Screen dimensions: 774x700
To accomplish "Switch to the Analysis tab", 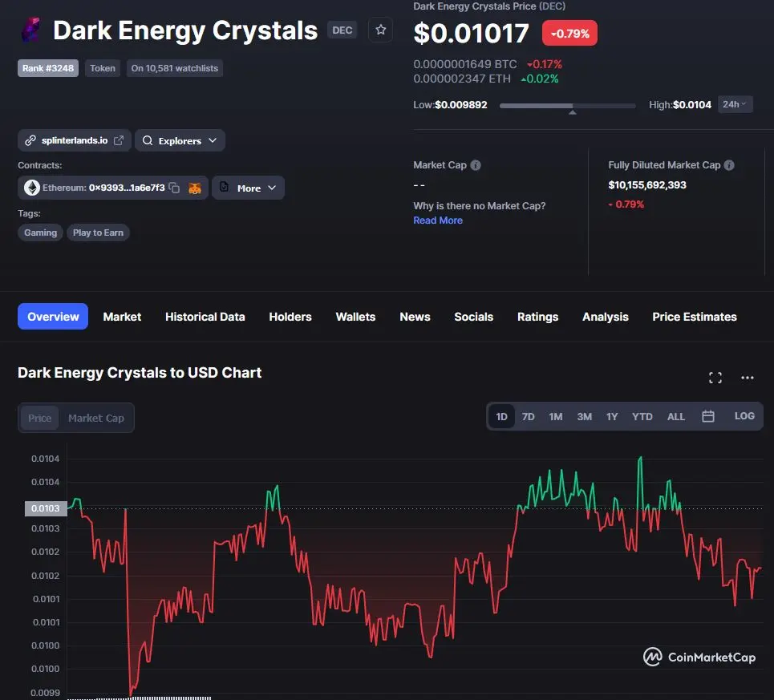I will coord(606,317).
